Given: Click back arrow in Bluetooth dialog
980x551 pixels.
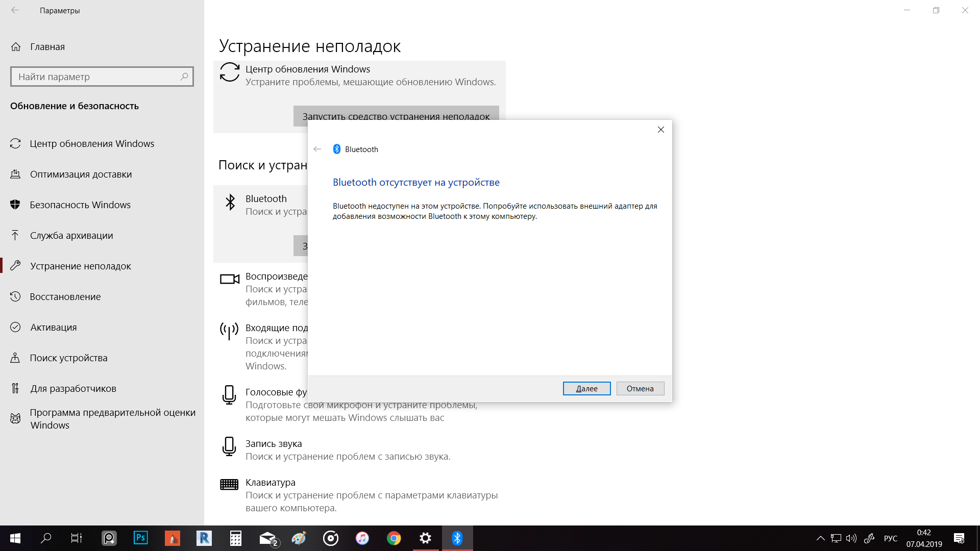Looking at the screenshot, I should point(317,149).
